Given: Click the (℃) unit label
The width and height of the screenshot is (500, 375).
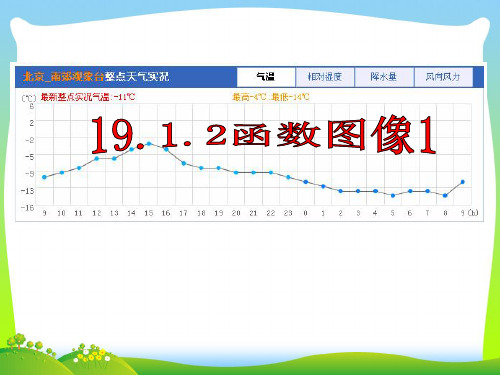Looking at the screenshot, I should coord(29,98).
